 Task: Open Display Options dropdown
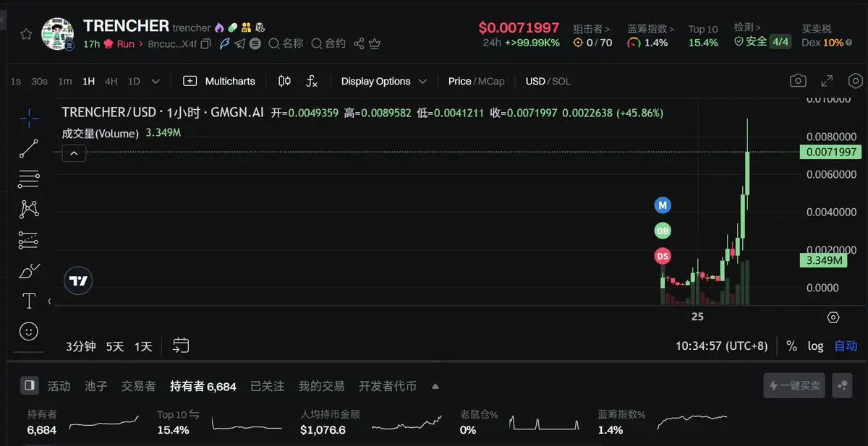[383, 82]
